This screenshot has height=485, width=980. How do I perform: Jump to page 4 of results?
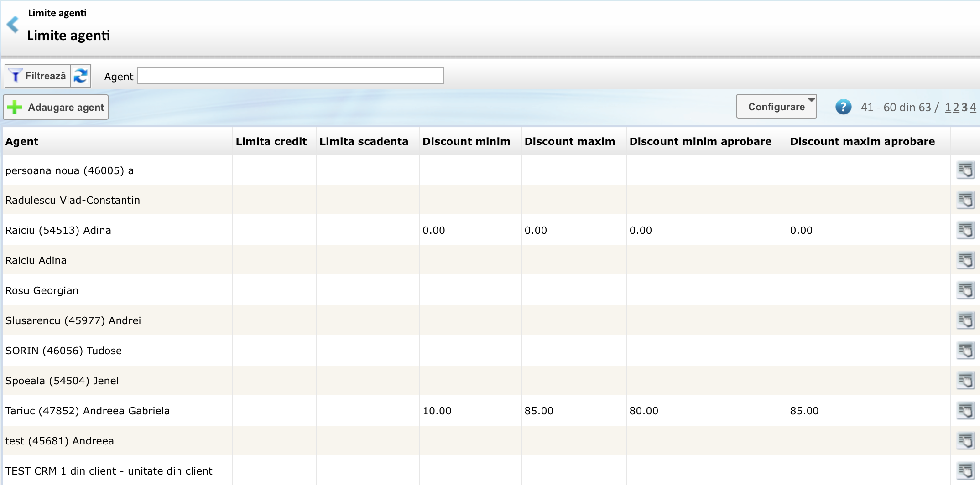click(973, 108)
